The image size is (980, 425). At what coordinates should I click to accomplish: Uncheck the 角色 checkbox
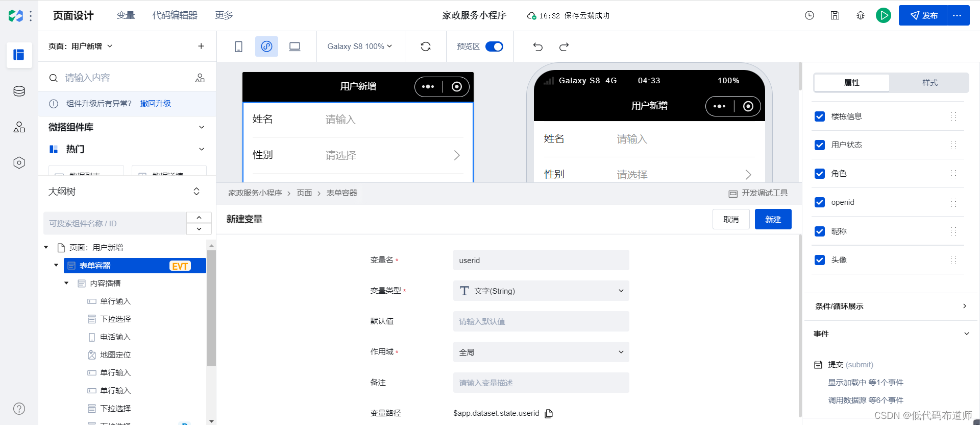point(820,174)
